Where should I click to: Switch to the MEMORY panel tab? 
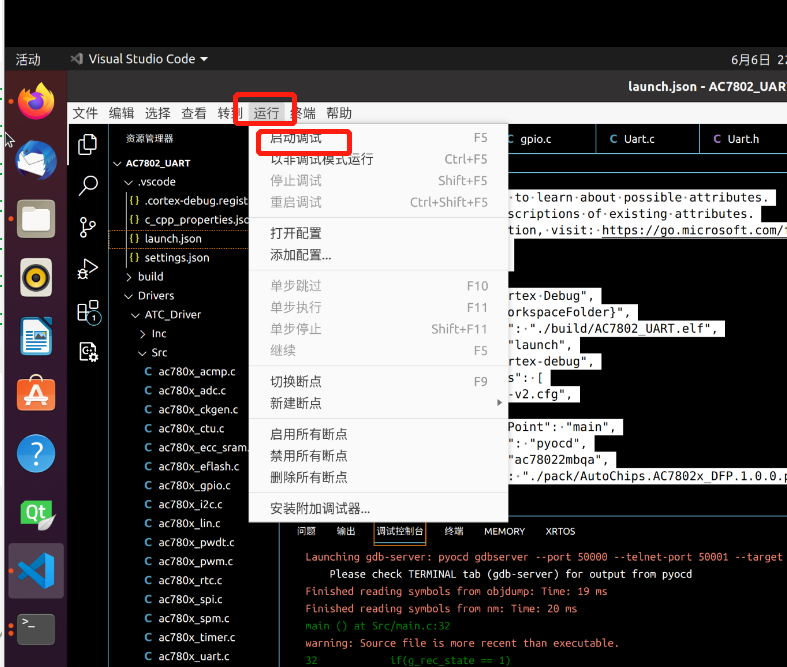point(504,531)
